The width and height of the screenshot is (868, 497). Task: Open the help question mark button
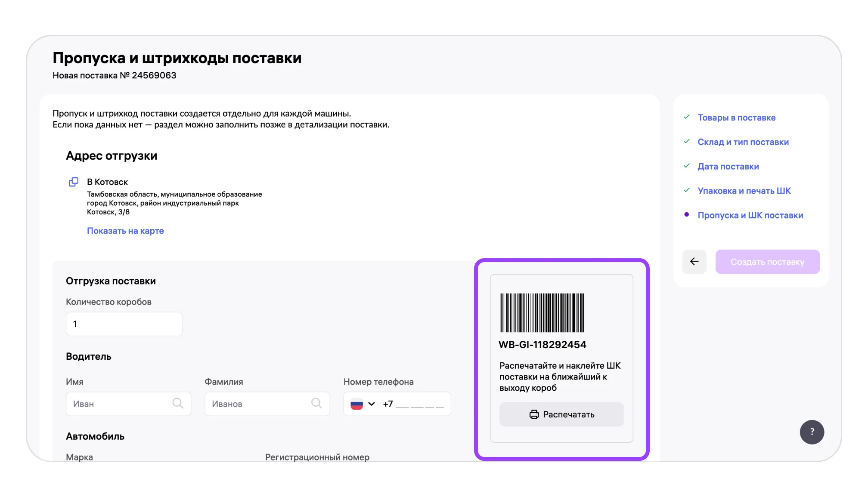pyautogui.click(x=812, y=432)
